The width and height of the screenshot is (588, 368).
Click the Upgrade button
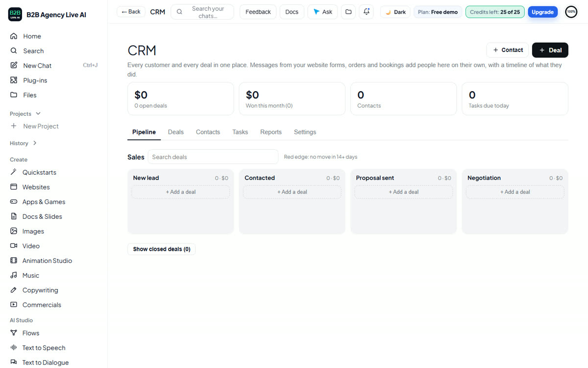pyautogui.click(x=542, y=12)
